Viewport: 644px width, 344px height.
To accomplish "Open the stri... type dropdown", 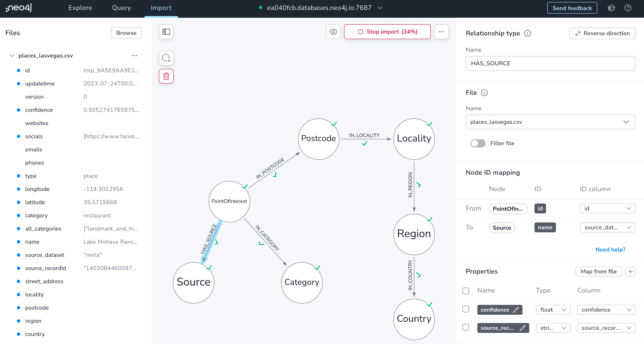I will (x=553, y=328).
